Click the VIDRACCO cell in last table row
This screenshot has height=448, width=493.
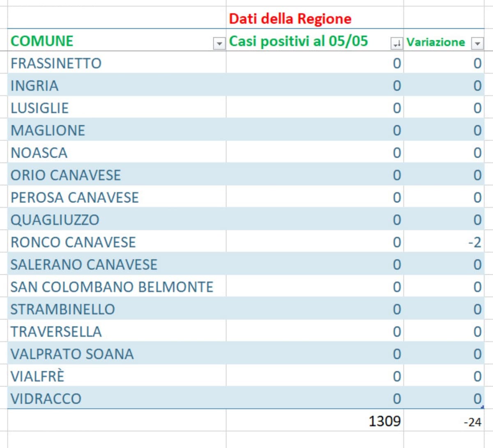(46, 398)
